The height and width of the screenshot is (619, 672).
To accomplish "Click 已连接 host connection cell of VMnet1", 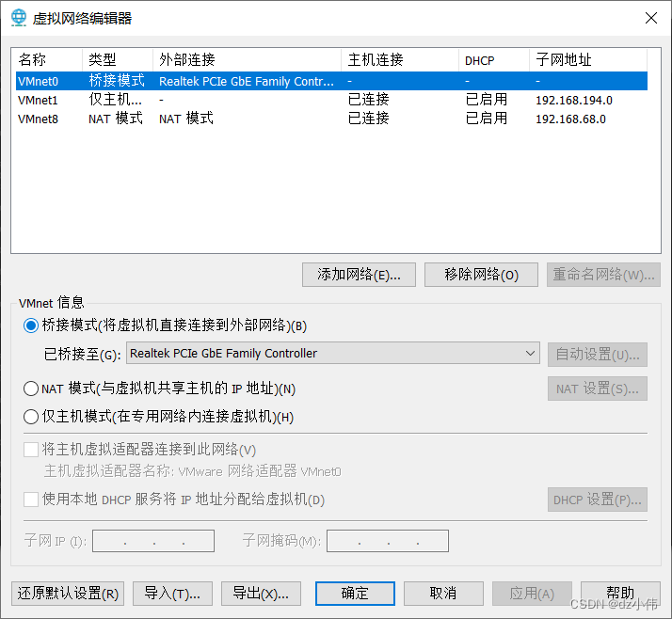I will tap(369, 100).
